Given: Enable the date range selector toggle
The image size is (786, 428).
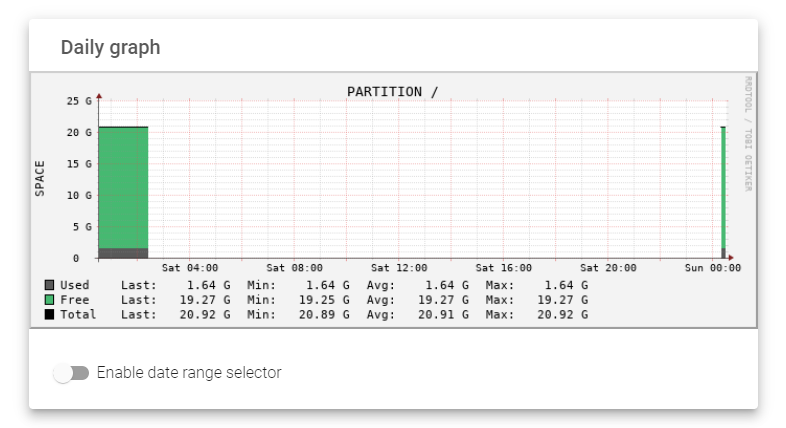Looking at the screenshot, I should (71, 373).
